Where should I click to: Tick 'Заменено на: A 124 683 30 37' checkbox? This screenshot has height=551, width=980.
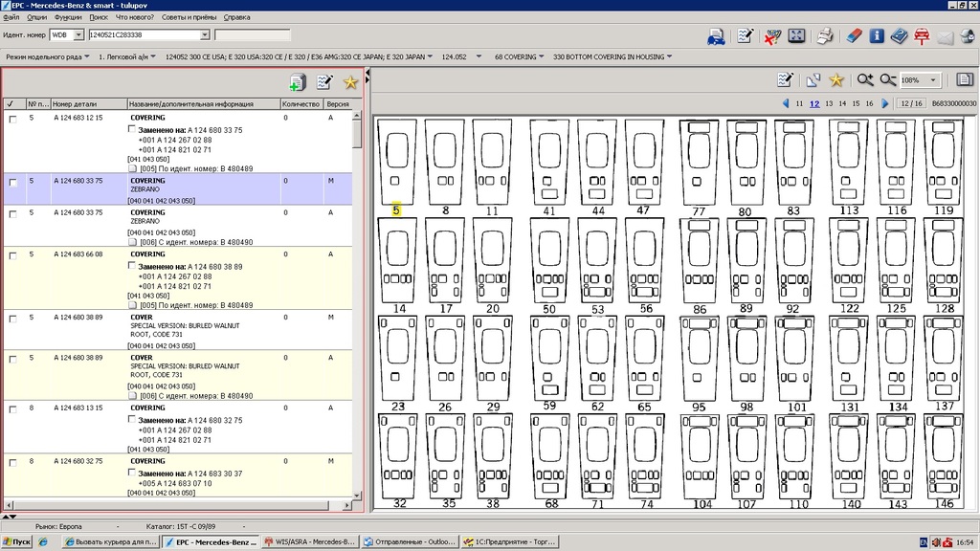[x=132, y=473]
